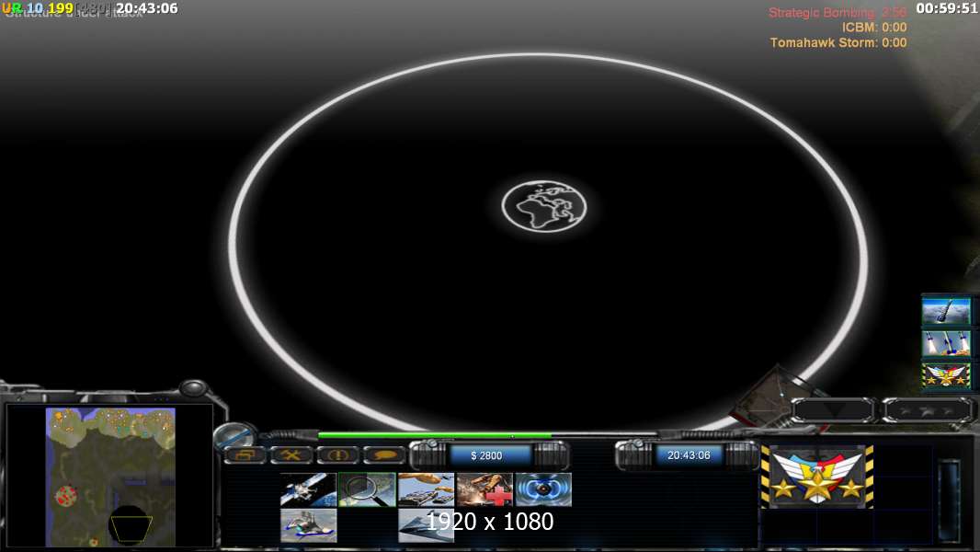The image size is (980, 552).
Task: Use the emergency repair red-cross icon
Action: (484, 489)
